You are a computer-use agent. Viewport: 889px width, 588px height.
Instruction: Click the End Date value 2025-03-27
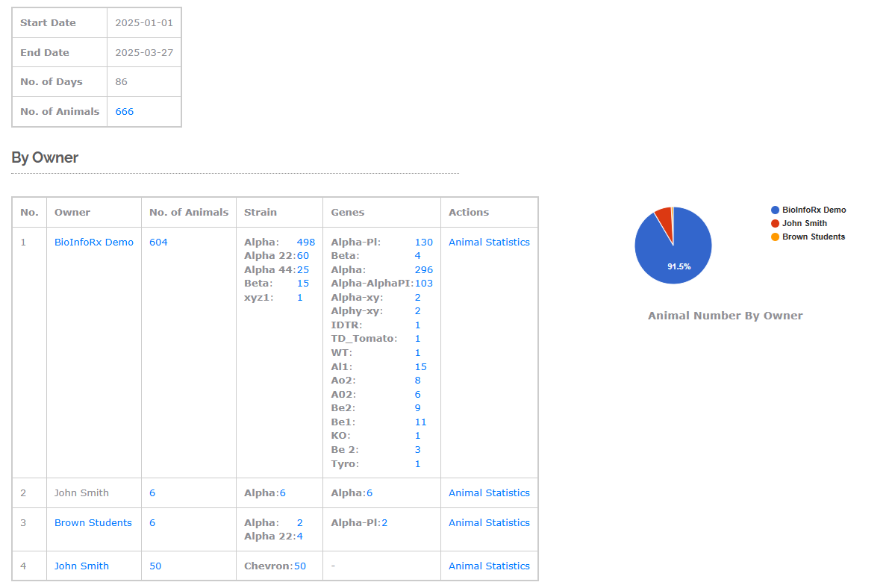pos(144,52)
